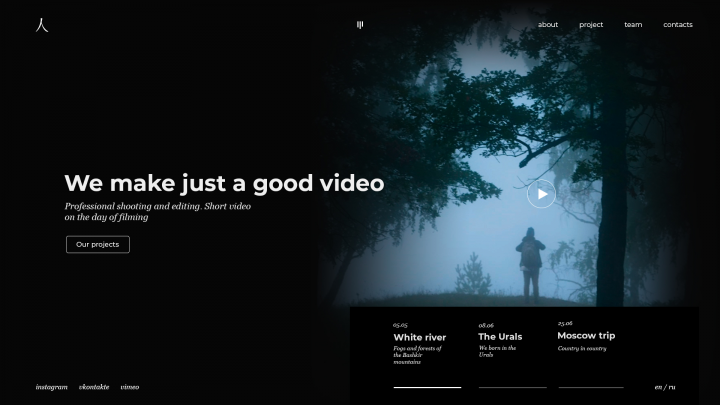
Task: Open the vimeo link
Action: tap(130, 387)
